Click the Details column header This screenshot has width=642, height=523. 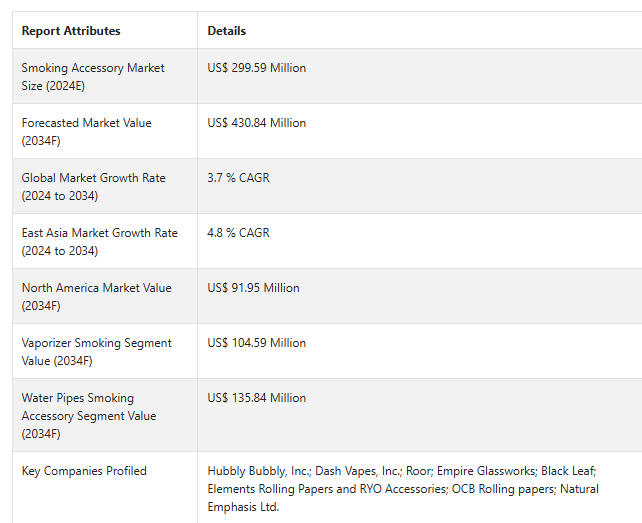coord(226,31)
